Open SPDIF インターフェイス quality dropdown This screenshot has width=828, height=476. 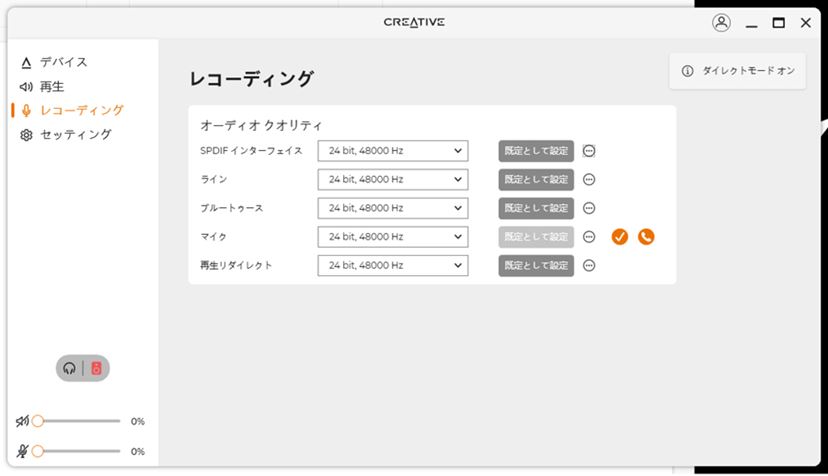393,151
